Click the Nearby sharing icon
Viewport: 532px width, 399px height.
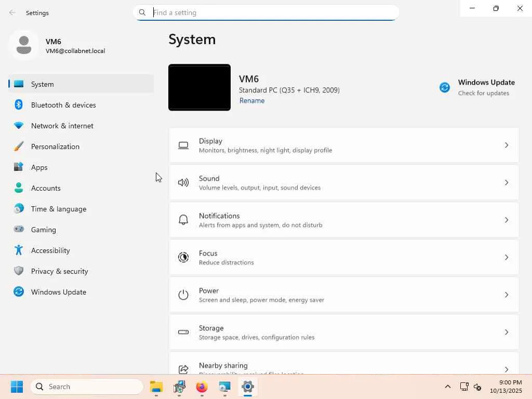point(183,369)
